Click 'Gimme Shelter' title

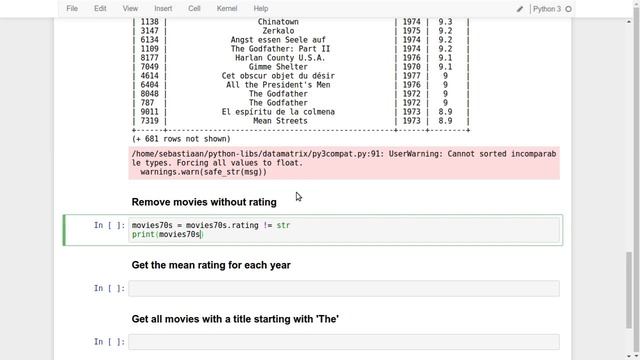(278, 67)
